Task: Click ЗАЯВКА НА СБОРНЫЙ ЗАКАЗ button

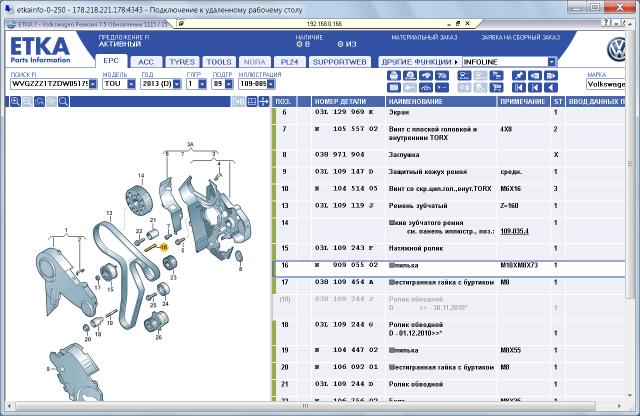Action: (520, 38)
